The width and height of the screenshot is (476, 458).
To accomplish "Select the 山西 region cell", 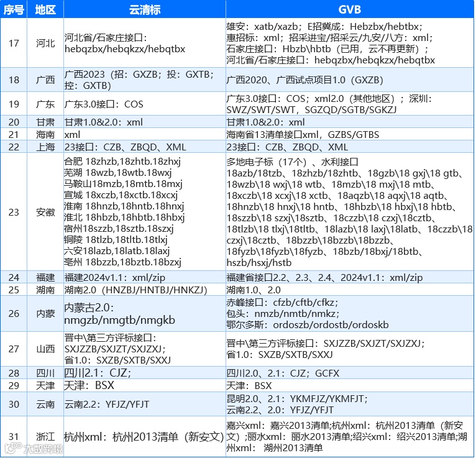I will tap(45, 349).
